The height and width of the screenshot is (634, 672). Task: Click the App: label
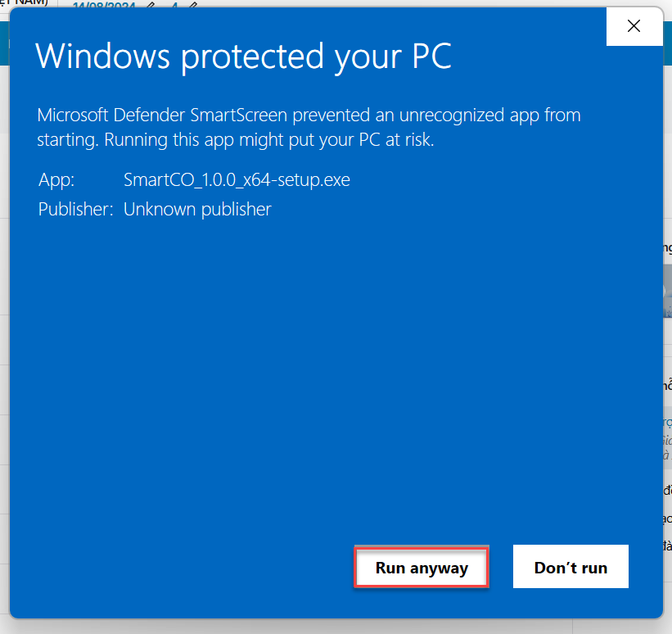tap(56, 179)
